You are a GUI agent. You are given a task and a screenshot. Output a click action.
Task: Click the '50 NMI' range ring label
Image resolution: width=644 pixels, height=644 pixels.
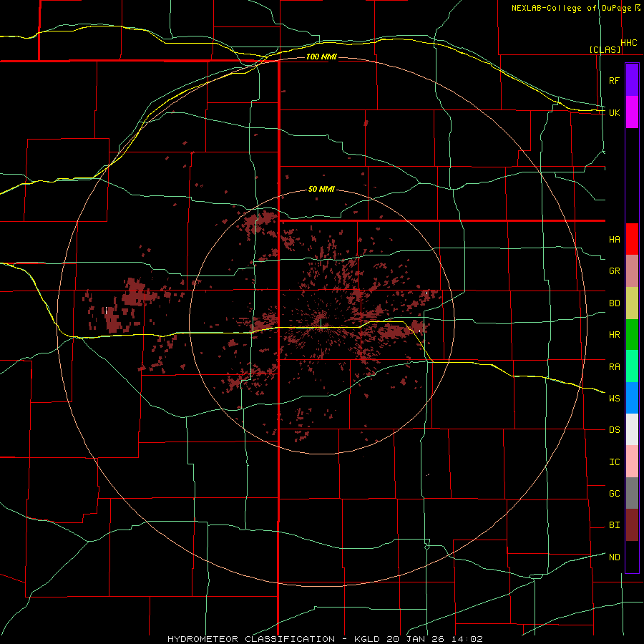(x=321, y=189)
